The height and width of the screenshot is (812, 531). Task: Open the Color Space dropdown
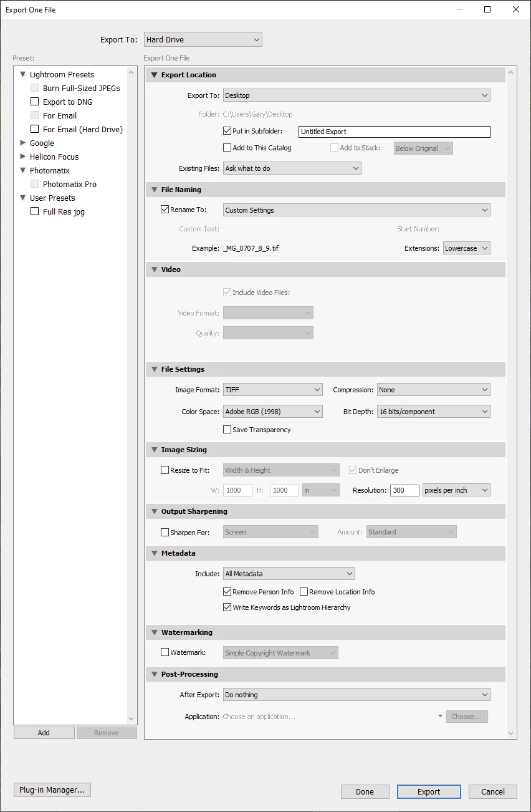[x=273, y=412]
